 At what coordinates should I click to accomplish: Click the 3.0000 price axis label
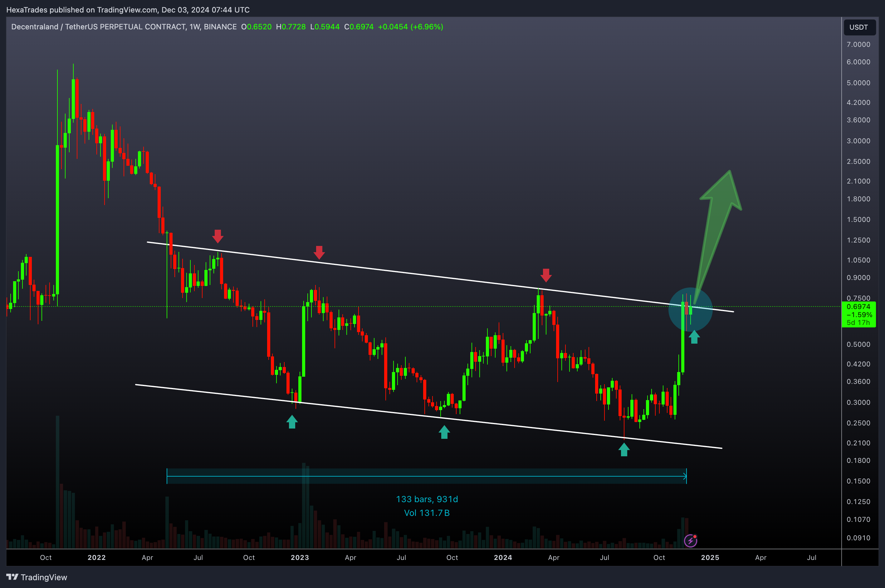pyautogui.click(x=858, y=141)
